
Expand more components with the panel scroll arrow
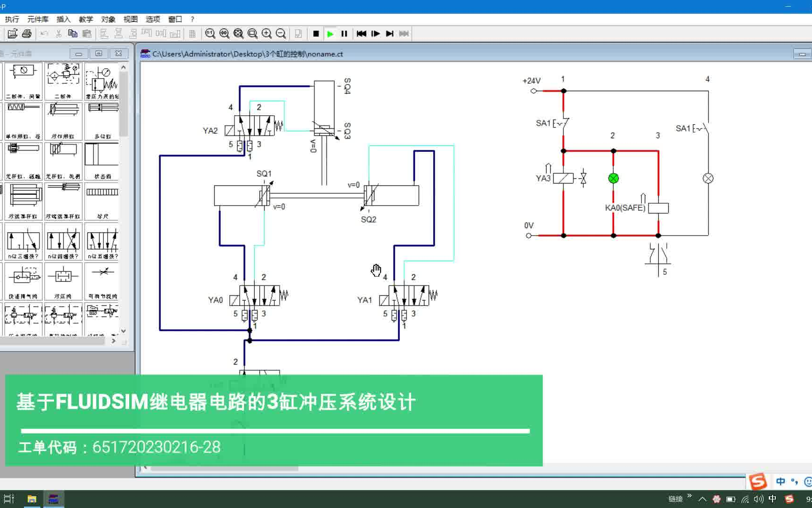pyautogui.click(x=123, y=331)
